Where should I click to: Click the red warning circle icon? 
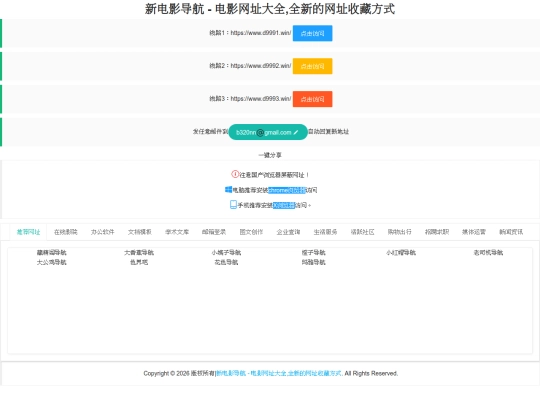(235, 174)
